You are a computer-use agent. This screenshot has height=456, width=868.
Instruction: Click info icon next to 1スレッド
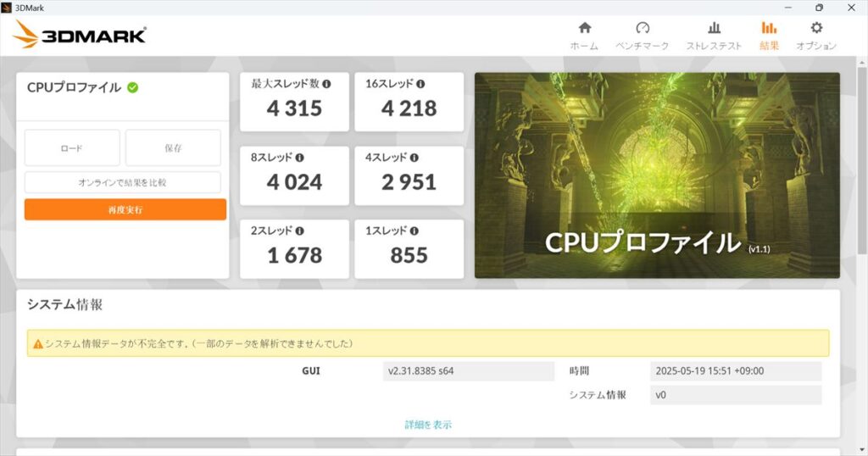tap(414, 231)
